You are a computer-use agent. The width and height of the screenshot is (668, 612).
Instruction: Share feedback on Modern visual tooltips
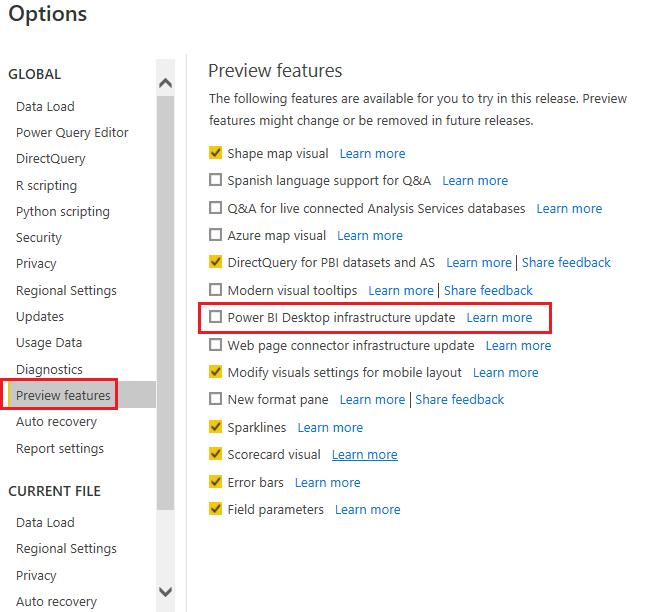488,290
